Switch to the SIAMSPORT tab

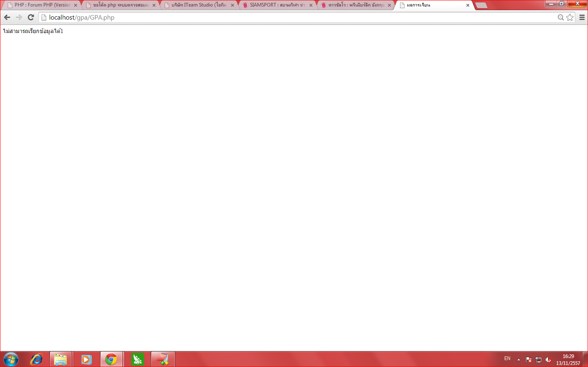[277, 5]
